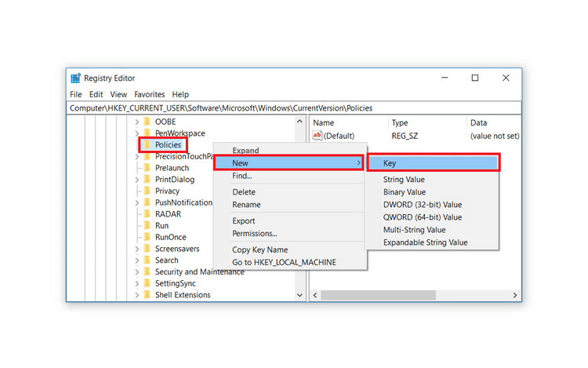Open the Edit menu
The height and width of the screenshot is (368, 588).
(96, 94)
